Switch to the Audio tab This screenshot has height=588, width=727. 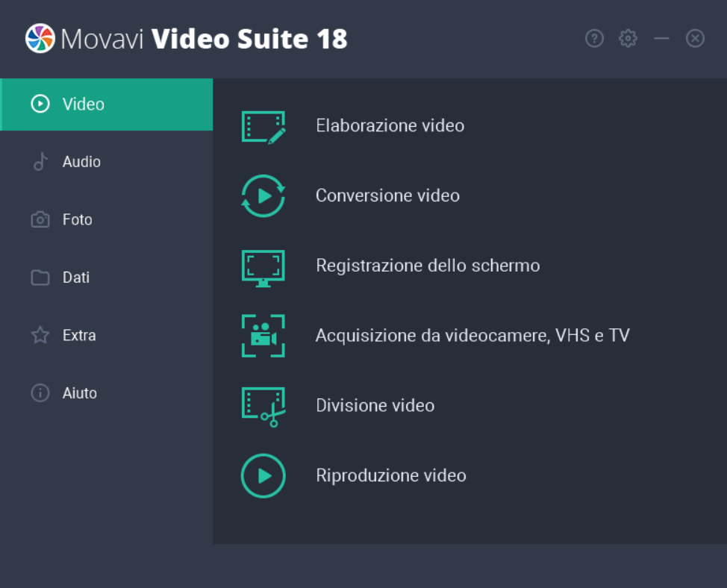click(107, 162)
